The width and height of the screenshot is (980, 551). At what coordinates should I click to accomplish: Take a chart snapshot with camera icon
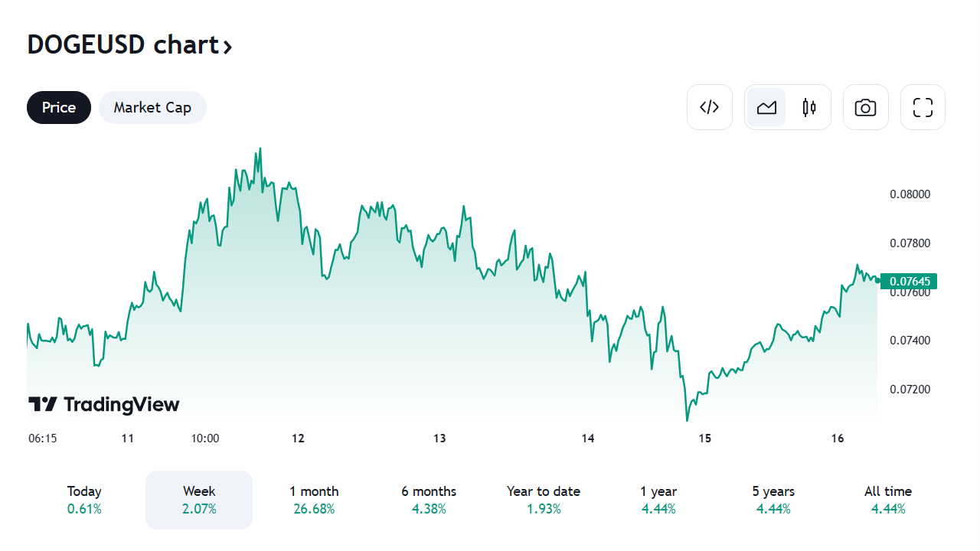click(865, 107)
